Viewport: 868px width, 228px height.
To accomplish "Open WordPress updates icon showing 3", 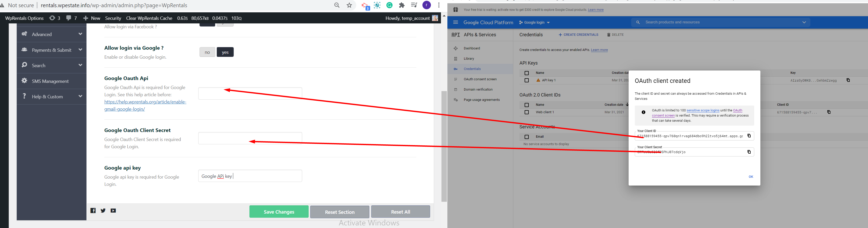I will 55,18.
